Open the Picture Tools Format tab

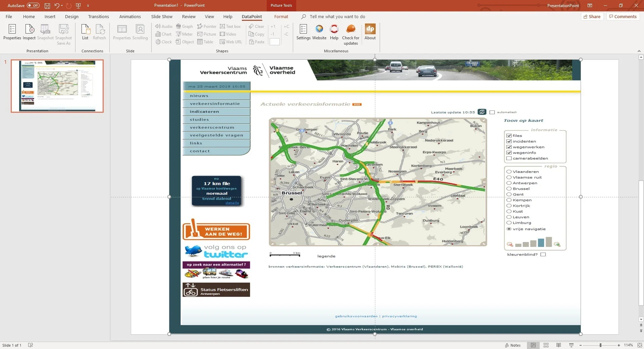(281, 17)
